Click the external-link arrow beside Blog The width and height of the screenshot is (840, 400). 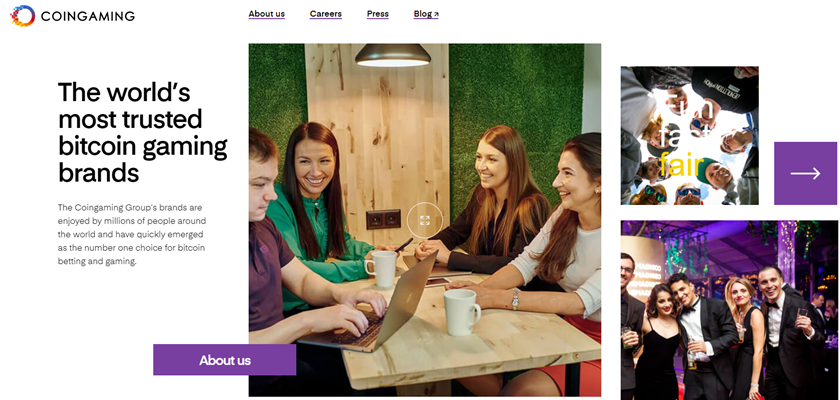pos(436,14)
